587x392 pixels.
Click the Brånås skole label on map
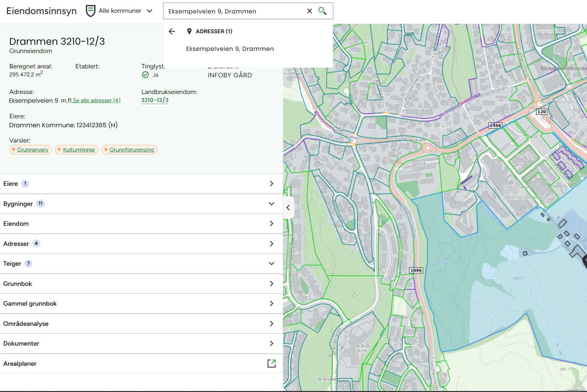(363, 348)
